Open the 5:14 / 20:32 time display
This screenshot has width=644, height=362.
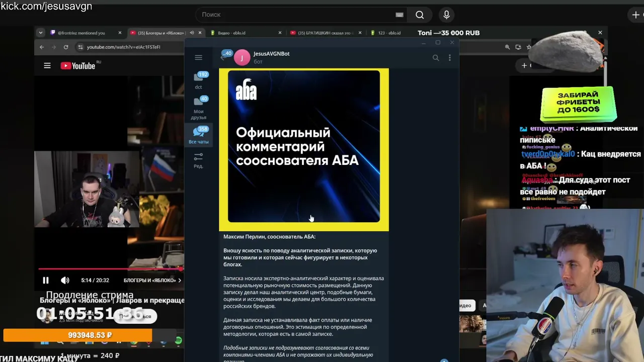coord(95,281)
